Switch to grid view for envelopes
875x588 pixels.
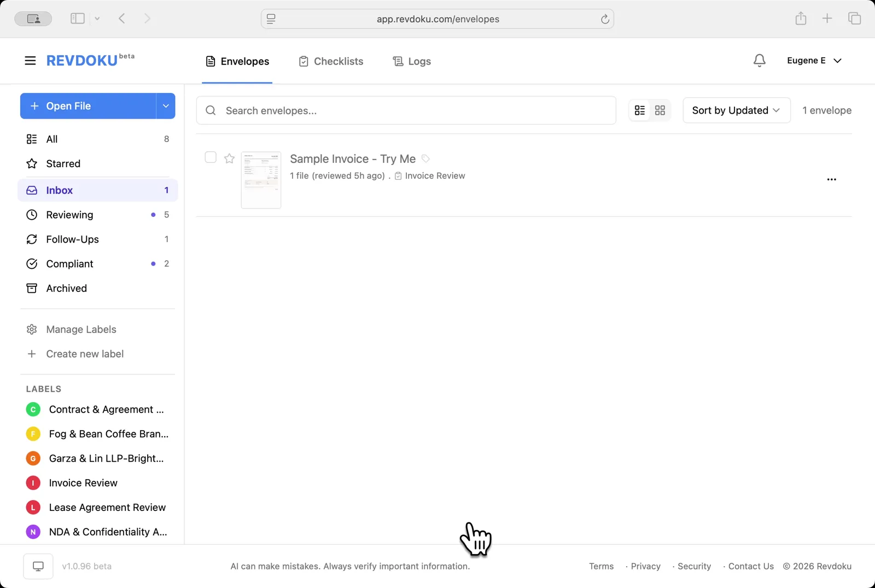(x=660, y=110)
